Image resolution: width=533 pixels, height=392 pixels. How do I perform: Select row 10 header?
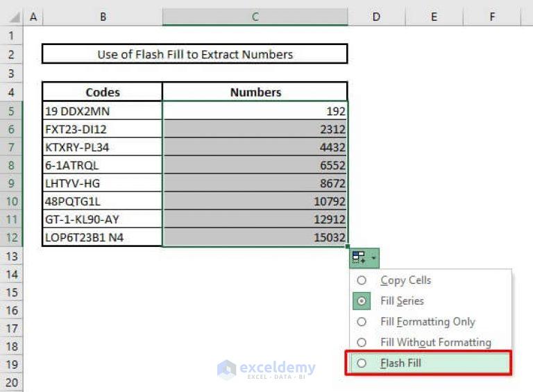tap(11, 201)
